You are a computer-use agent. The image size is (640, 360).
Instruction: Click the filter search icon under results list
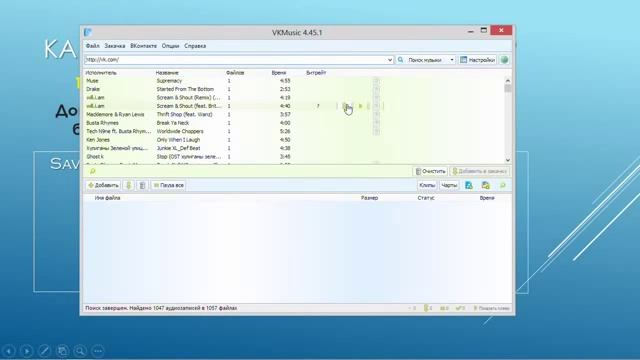pos(93,171)
